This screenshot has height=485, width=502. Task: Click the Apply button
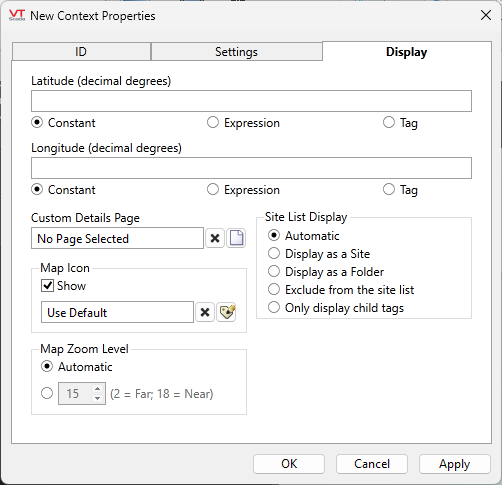454,464
